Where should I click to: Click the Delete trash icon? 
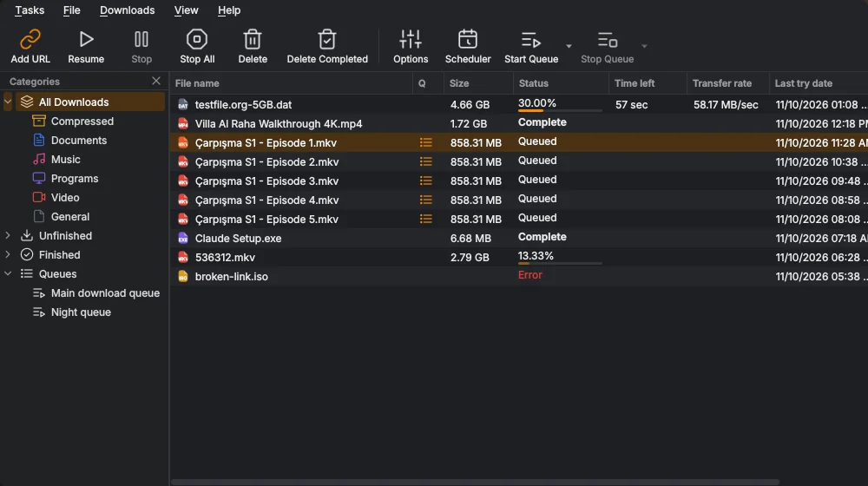253,39
